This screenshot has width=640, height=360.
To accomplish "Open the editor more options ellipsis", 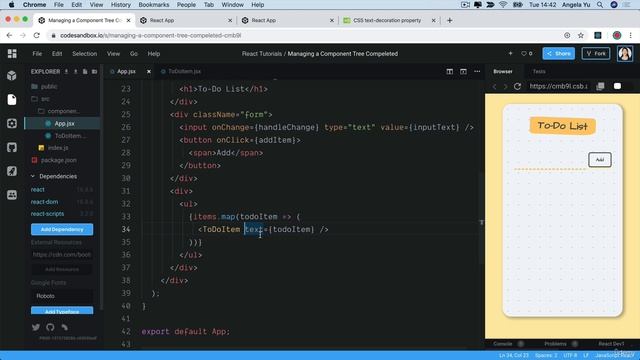I will click(477, 71).
